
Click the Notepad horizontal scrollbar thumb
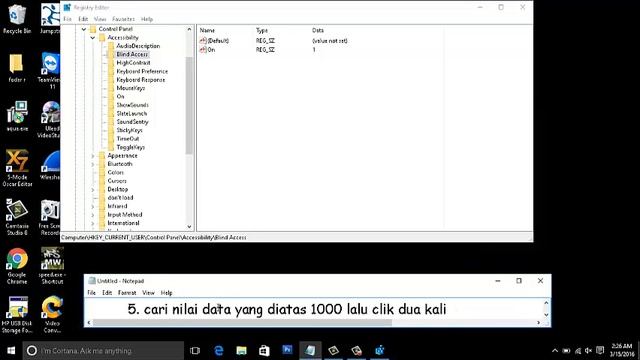pyautogui.click(x=242, y=322)
